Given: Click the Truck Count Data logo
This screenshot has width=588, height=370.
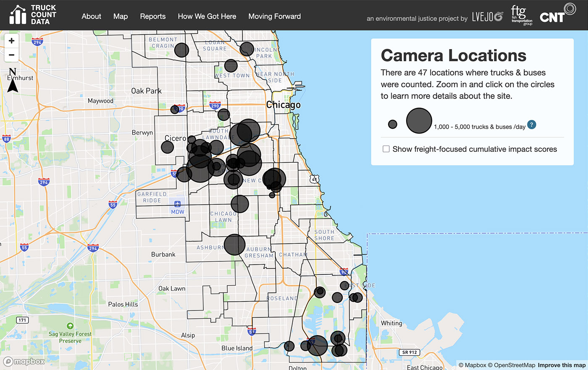Looking at the screenshot, I should tap(33, 15).
